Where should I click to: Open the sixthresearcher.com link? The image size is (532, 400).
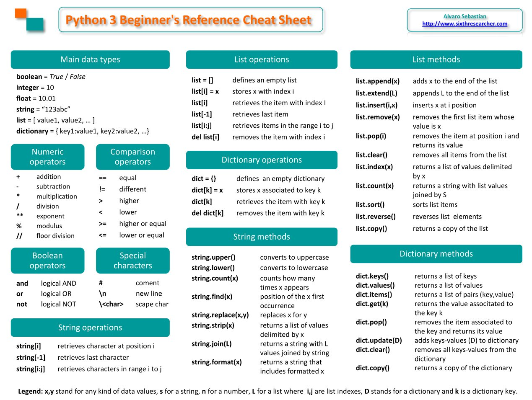click(465, 24)
